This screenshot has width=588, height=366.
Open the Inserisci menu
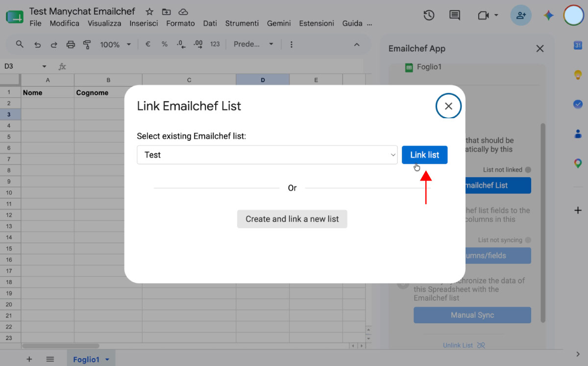click(144, 23)
